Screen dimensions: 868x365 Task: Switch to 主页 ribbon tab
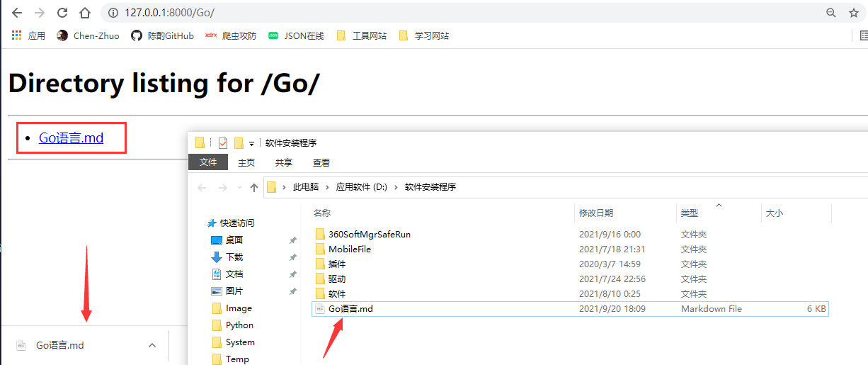[246, 162]
